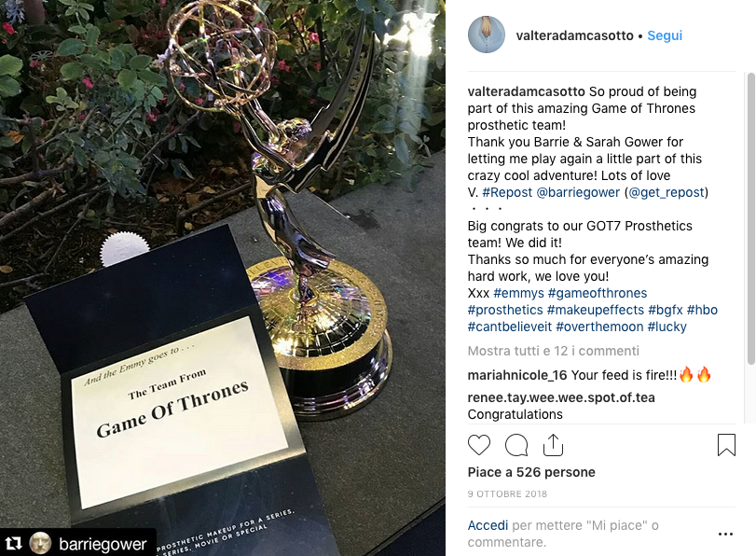This screenshot has height=556, width=756.
Task: Open the #gameofthrones hashtag
Action: [x=598, y=293]
